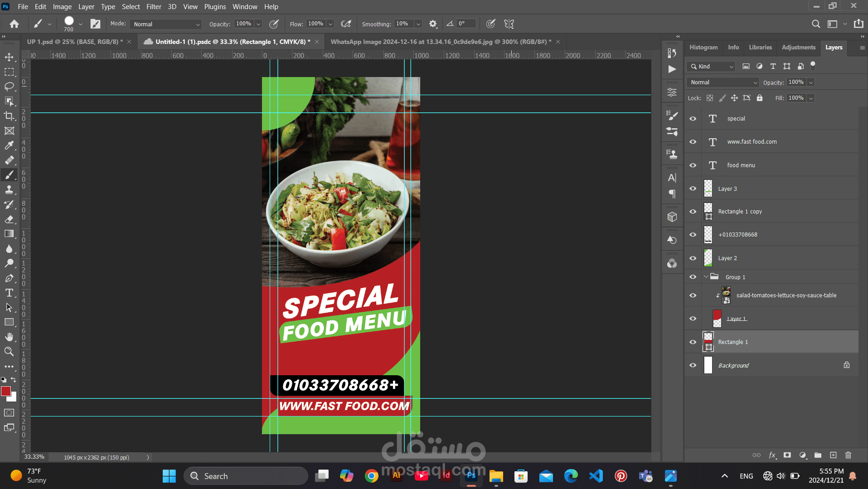Select the Hand tool
Viewport: 868px width, 489px height.
pyautogui.click(x=9, y=337)
